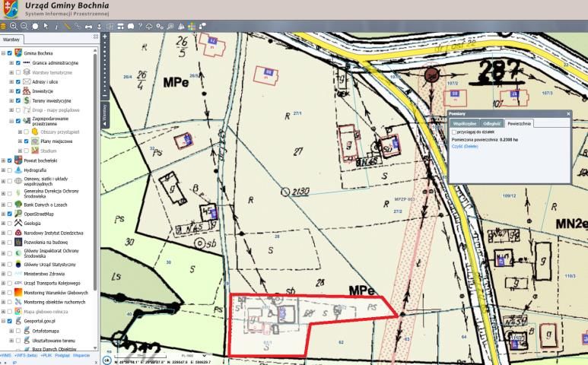Open the question mark help icon
Image resolution: width=588 pixels, height=365 pixels.
[x=140, y=26]
